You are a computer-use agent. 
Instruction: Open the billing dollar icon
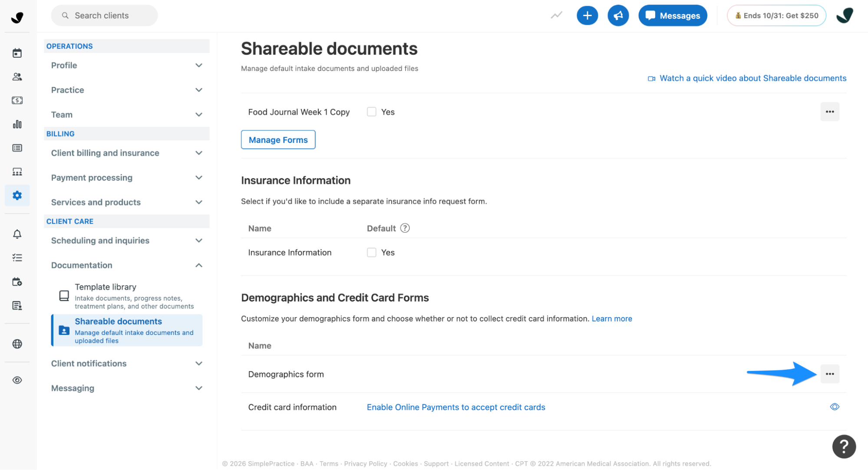point(17,100)
